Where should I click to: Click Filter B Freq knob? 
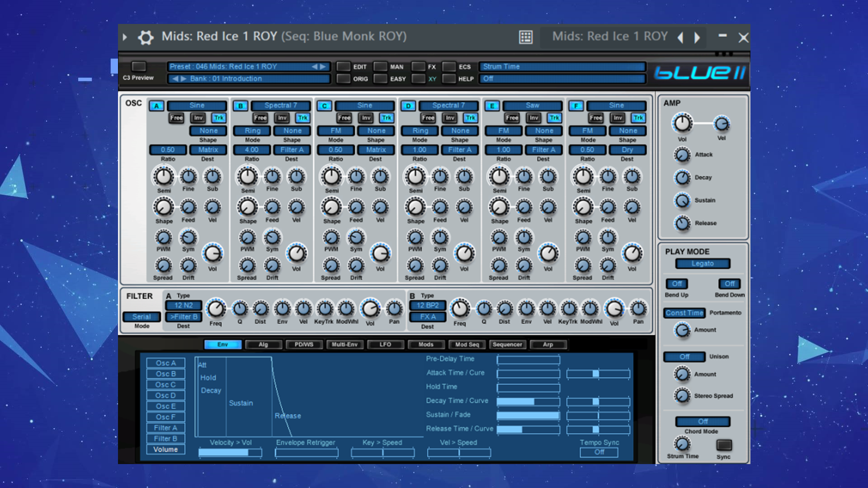point(460,309)
